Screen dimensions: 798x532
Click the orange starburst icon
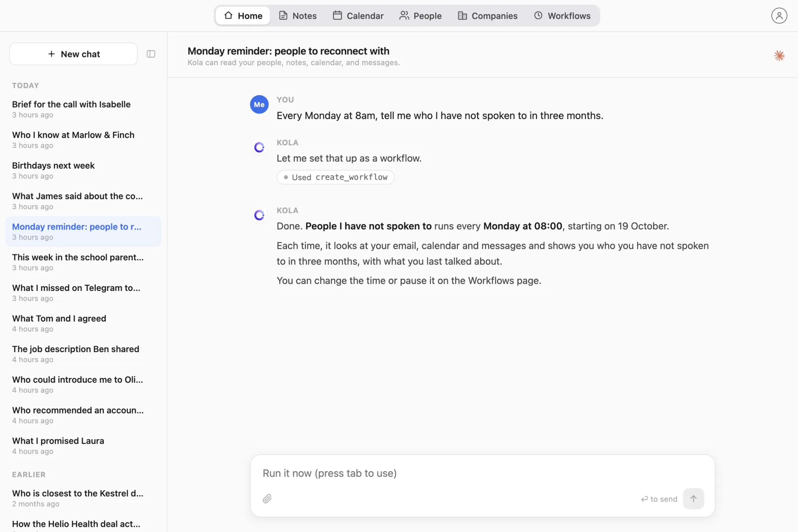pos(779,56)
